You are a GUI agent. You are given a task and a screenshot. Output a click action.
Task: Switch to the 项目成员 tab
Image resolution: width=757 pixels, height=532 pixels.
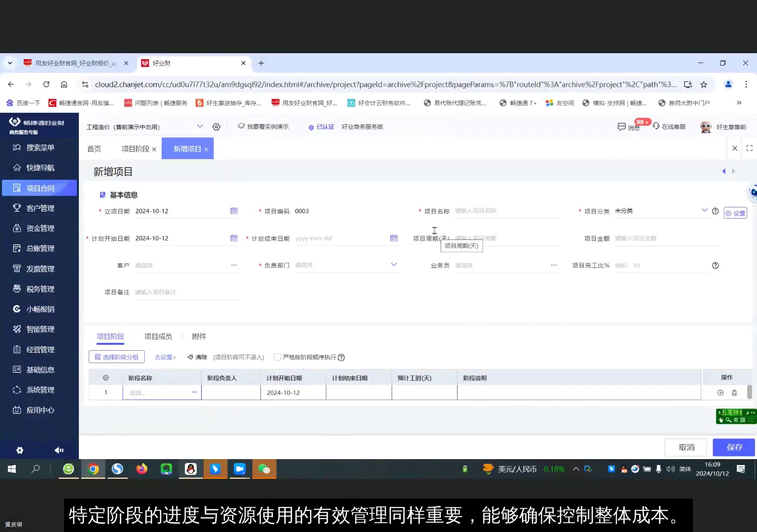(158, 336)
